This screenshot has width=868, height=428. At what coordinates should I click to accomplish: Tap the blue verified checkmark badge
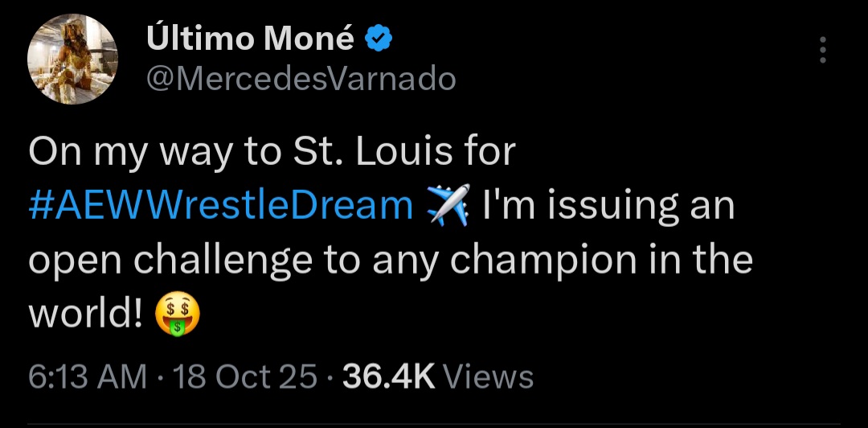(x=379, y=38)
